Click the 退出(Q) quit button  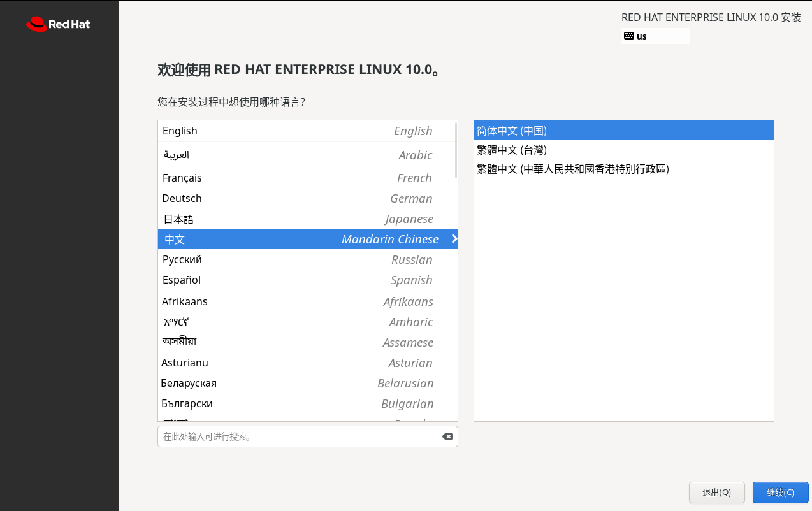(716, 493)
